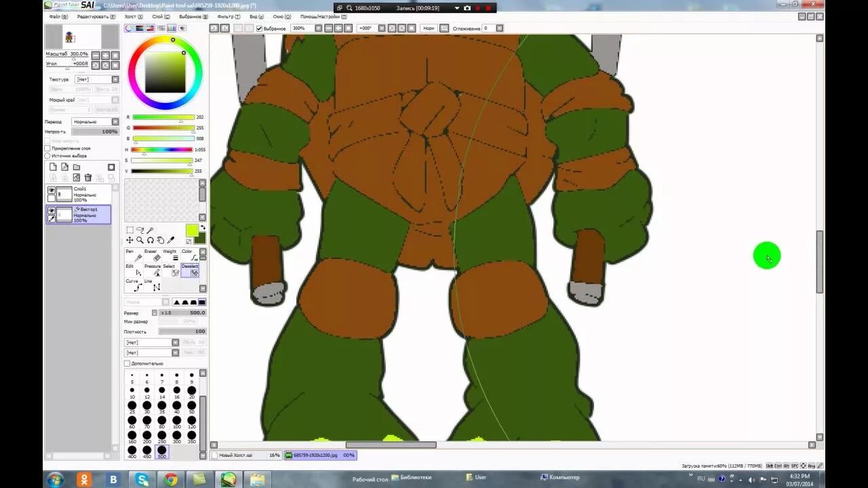The image size is (868, 488).
Task: Delete the current layer with trash icon
Action: (88, 178)
